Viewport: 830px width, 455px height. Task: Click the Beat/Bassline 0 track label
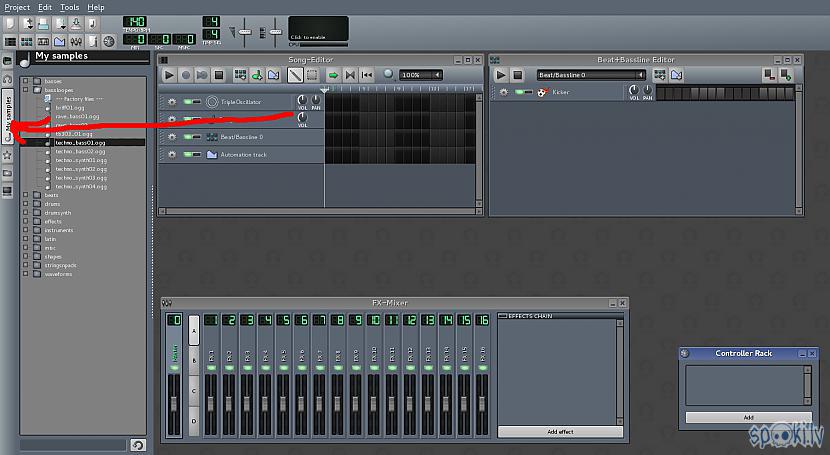(x=241, y=137)
